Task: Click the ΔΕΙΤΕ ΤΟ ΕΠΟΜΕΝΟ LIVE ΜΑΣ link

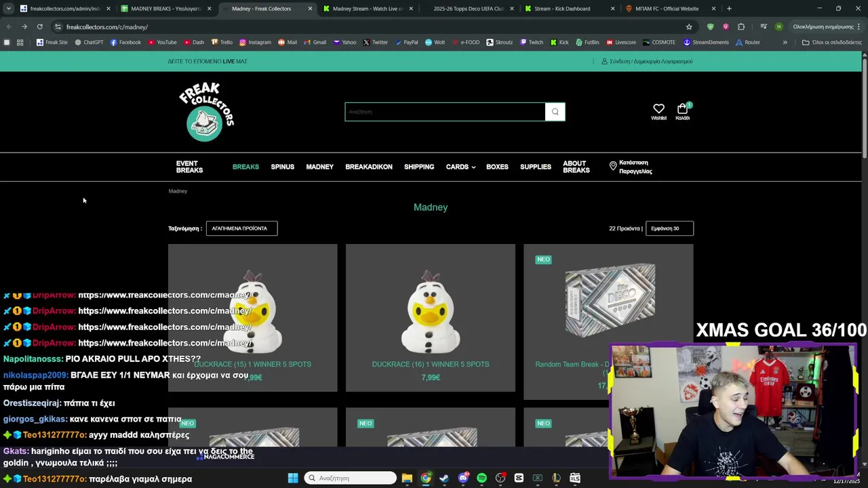Action: tap(208, 61)
